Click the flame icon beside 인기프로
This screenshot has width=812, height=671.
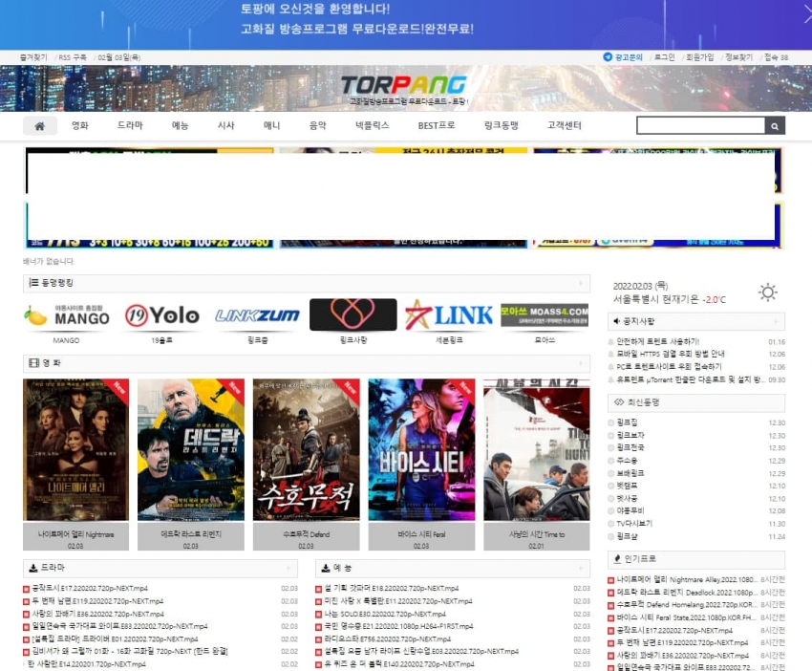click(617, 558)
